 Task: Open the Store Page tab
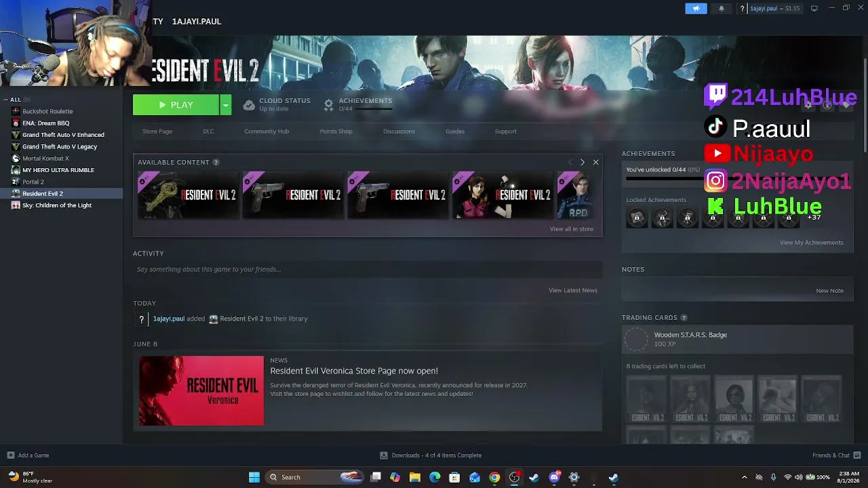(157, 131)
